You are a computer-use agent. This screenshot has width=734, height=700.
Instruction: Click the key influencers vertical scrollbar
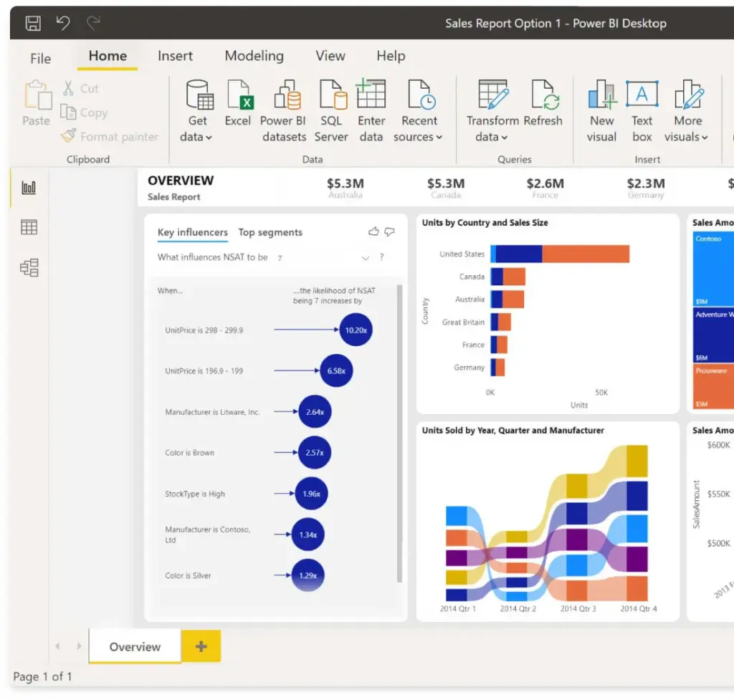point(399,433)
